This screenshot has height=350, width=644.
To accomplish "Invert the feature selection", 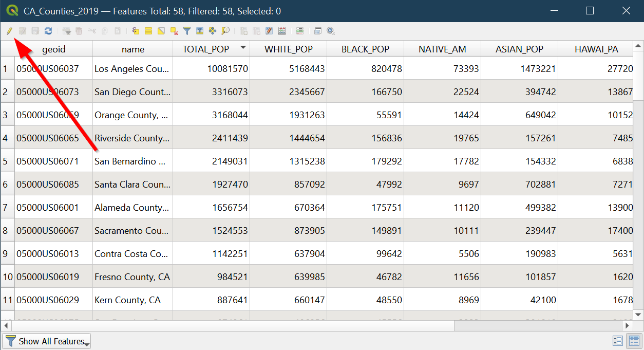I will [161, 31].
